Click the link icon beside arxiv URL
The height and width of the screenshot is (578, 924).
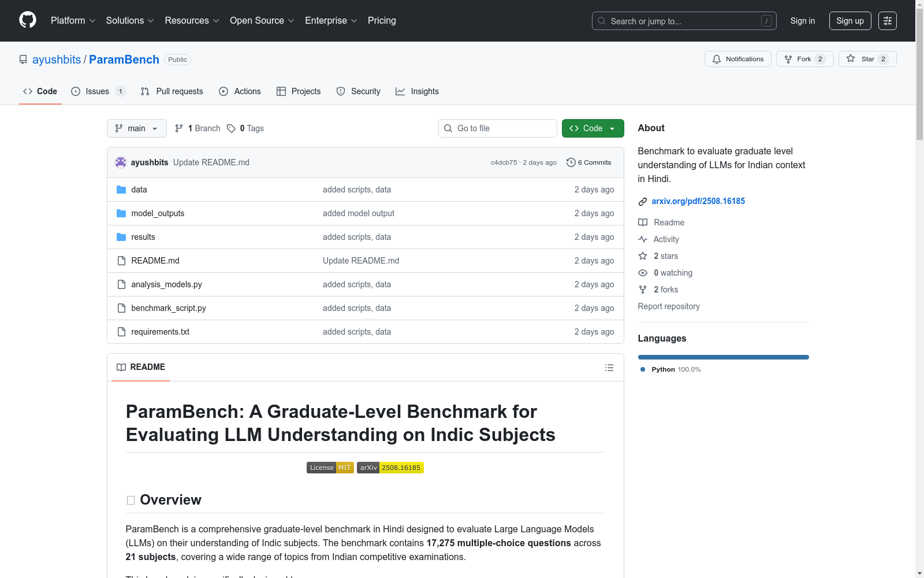(x=643, y=202)
